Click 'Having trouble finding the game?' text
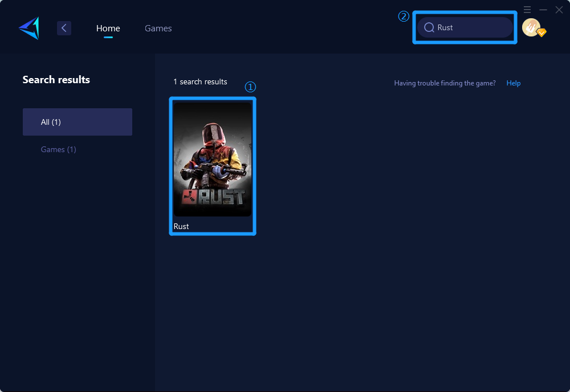570x392 pixels. point(445,83)
